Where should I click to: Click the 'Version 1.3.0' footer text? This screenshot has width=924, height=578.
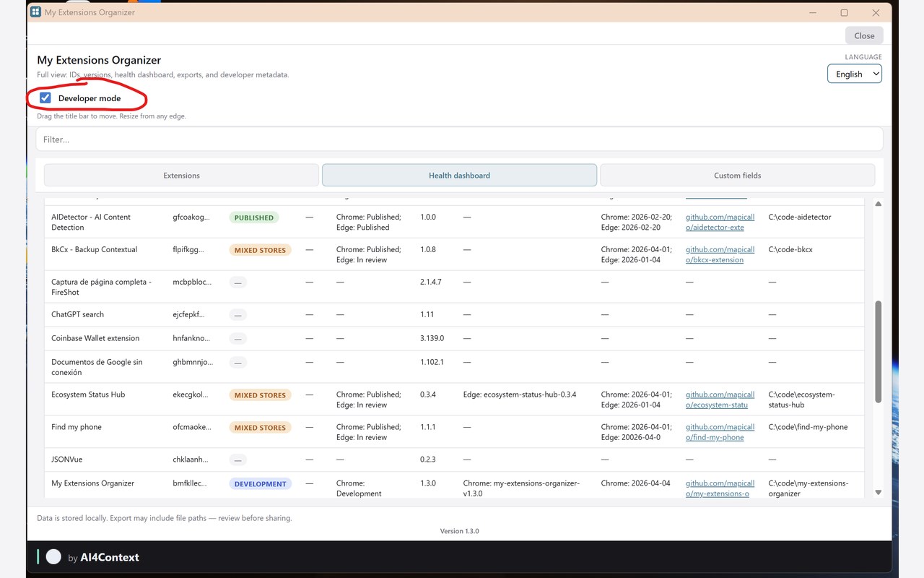pyautogui.click(x=459, y=531)
